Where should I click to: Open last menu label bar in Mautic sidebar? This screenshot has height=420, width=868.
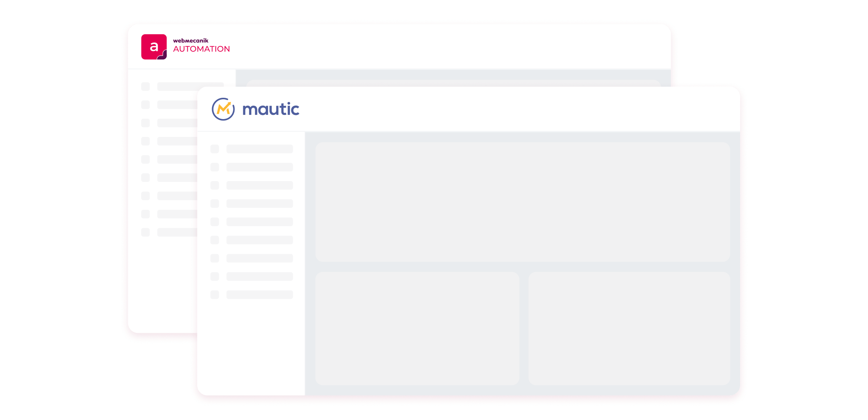coord(260,295)
